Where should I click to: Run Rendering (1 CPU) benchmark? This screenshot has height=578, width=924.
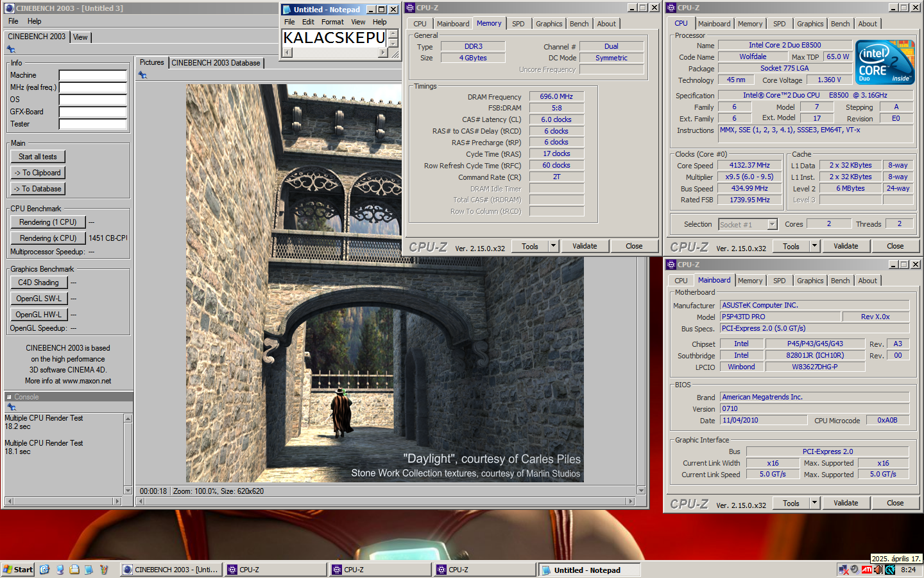48,222
